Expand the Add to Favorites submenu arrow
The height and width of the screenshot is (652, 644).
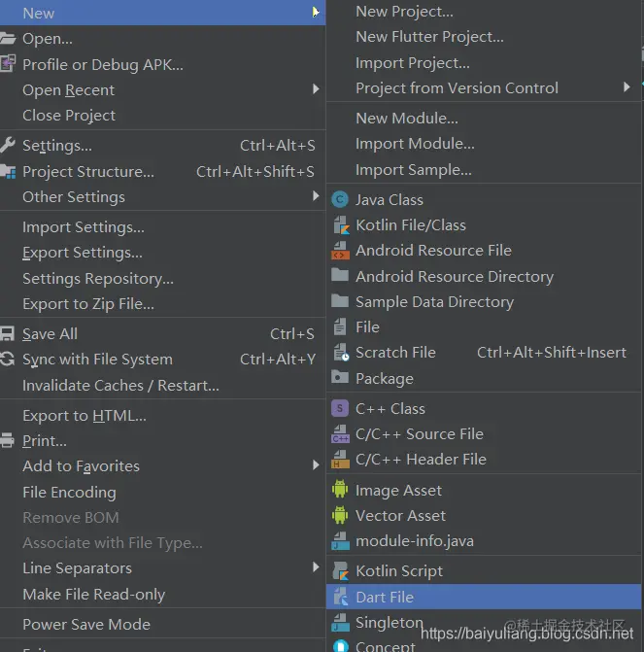[x=316, y=464]
